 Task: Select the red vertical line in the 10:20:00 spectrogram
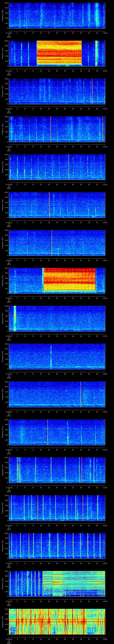[x=92, y=91]
